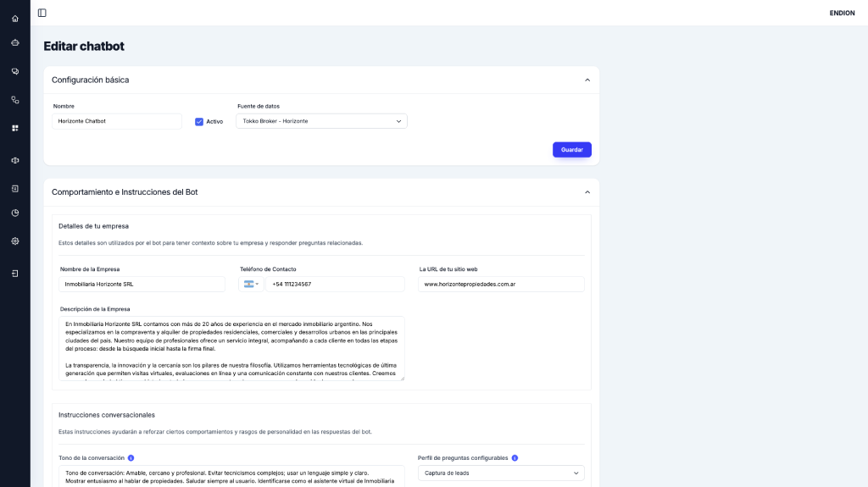
Task: Click info icon beside Tono de la conversación
Action: (131, 458)
